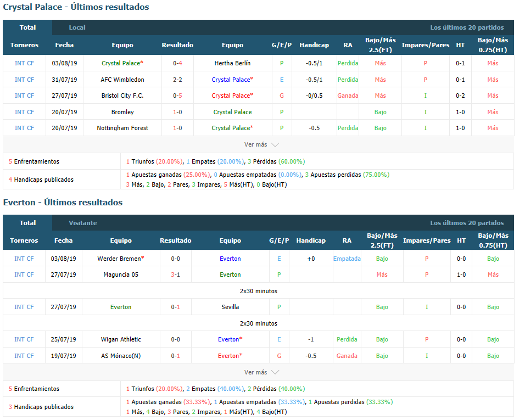Expand Ver más under Everton results

261,372
